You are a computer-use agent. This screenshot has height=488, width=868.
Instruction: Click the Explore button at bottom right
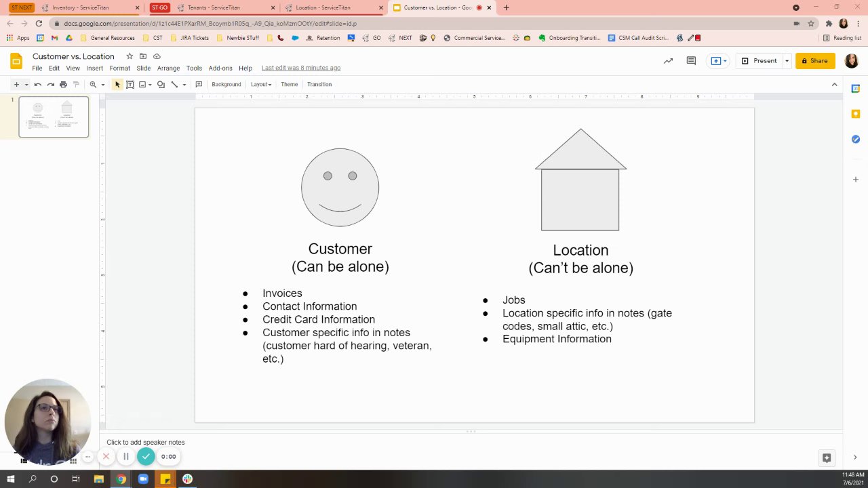click(x=827, y=457)
